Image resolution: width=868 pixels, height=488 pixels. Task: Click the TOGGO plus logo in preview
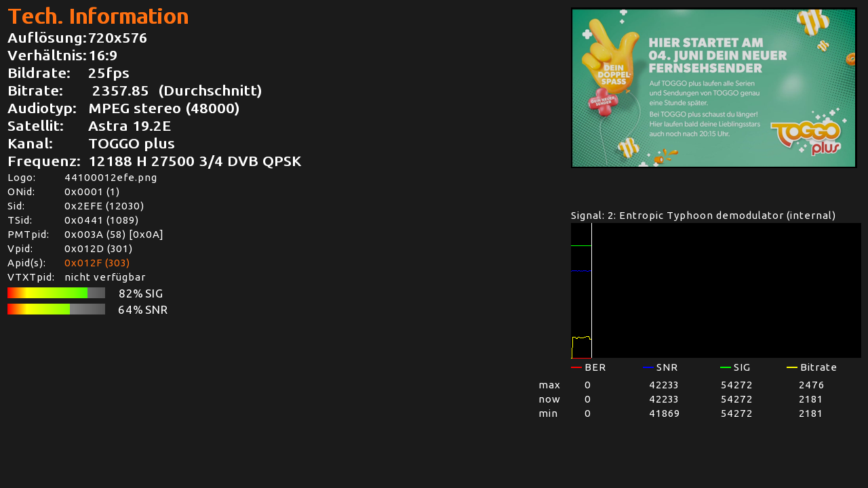pyautogui.click(x=806, y=138)
